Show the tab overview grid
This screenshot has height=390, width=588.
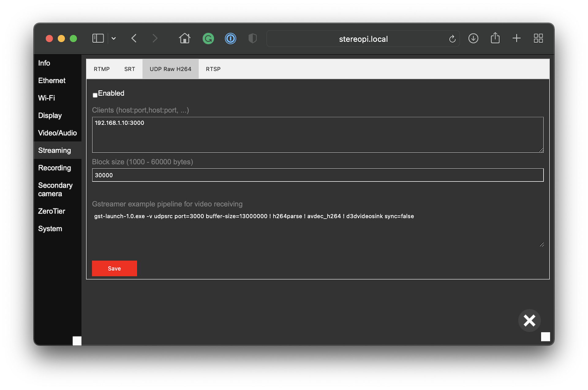(x=538, y=38)
